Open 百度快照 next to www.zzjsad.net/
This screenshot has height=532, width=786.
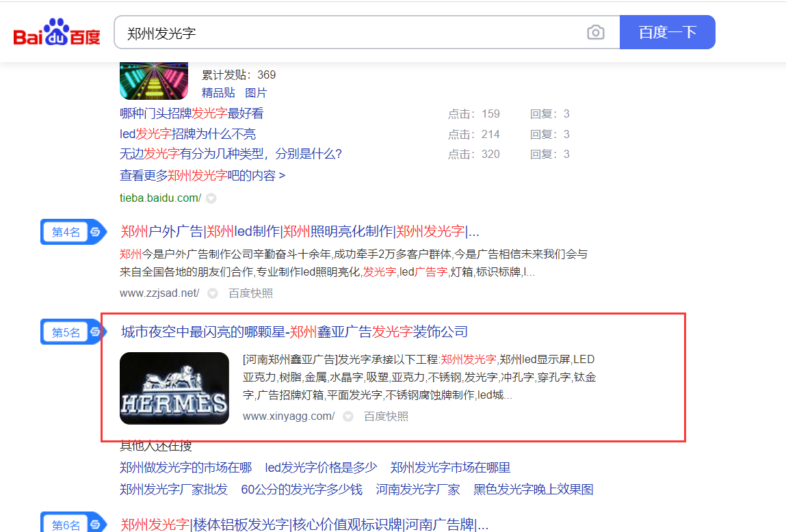250,293
